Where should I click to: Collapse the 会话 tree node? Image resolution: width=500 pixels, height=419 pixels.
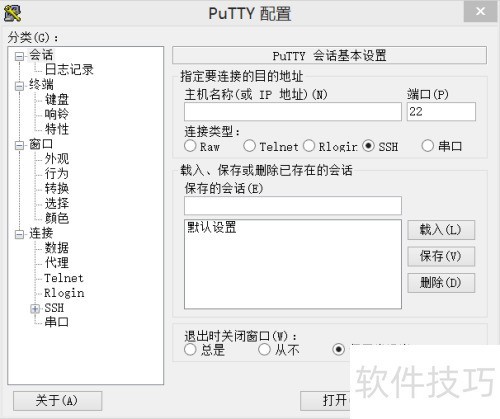pyautogui.click(x=19, y=56)
